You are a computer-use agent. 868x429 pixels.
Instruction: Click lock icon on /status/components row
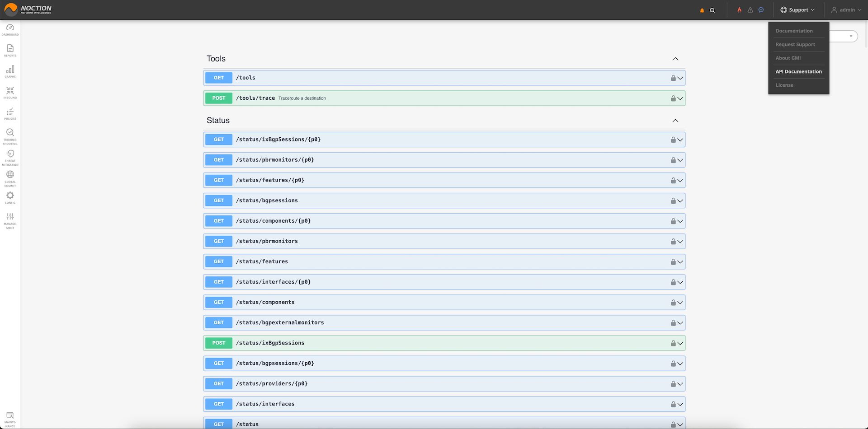coord(673,302)
